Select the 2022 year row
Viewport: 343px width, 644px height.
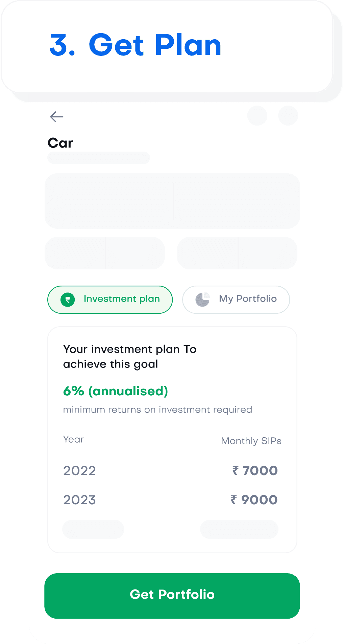tap(80, 471)
